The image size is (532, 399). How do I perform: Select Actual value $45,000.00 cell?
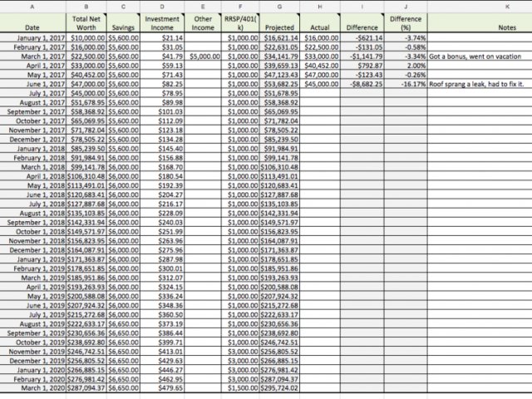click(x=320, y=84)
